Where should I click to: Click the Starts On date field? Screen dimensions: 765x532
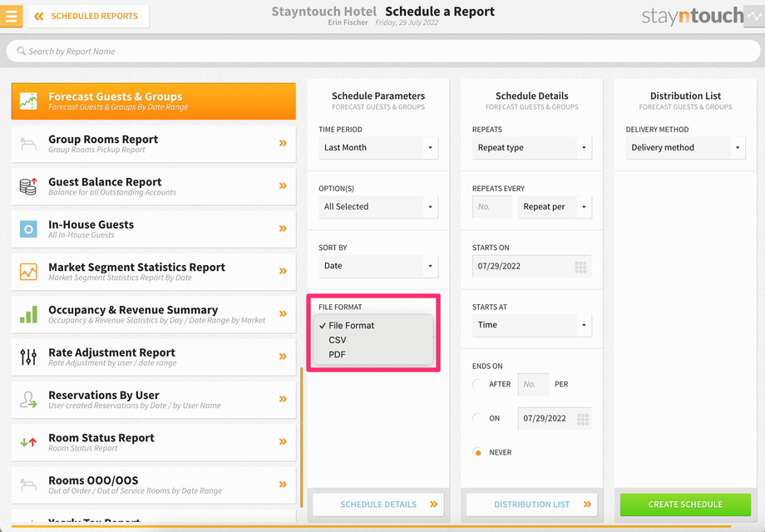pyautogui.click(x=532, y=266)
